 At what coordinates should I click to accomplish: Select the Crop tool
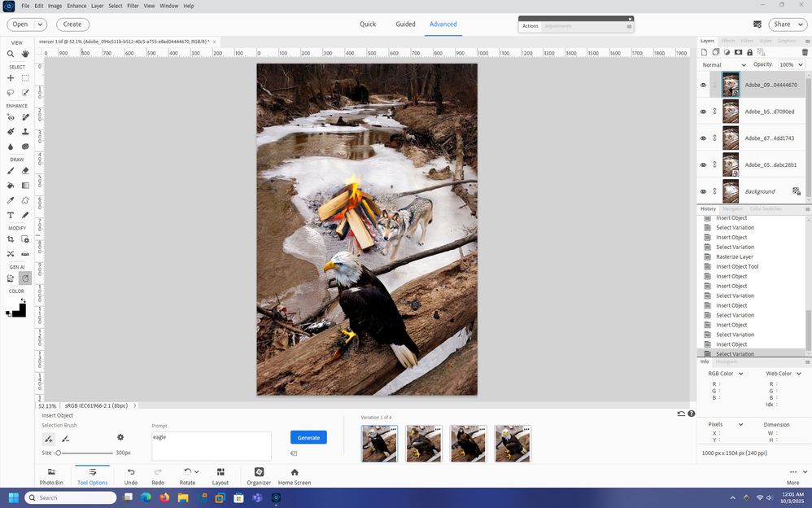[11, 239]
